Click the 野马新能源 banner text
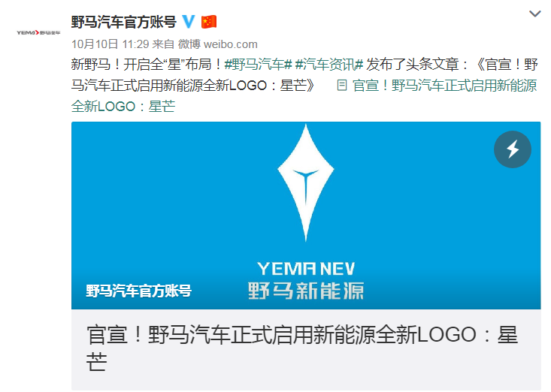Viewport: 551px width, 392px height. (306, 291)
